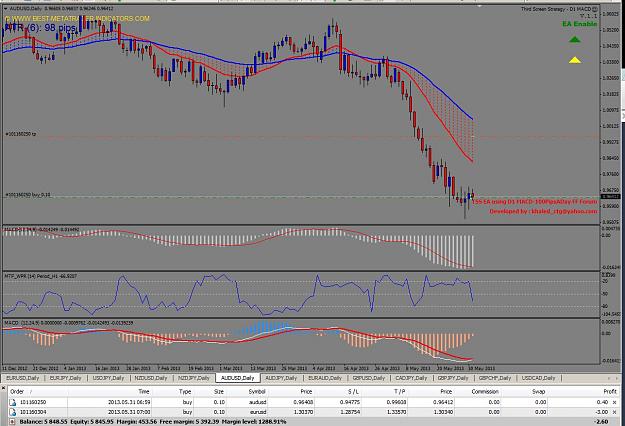Click the balance row icon

tap(12, 422)
